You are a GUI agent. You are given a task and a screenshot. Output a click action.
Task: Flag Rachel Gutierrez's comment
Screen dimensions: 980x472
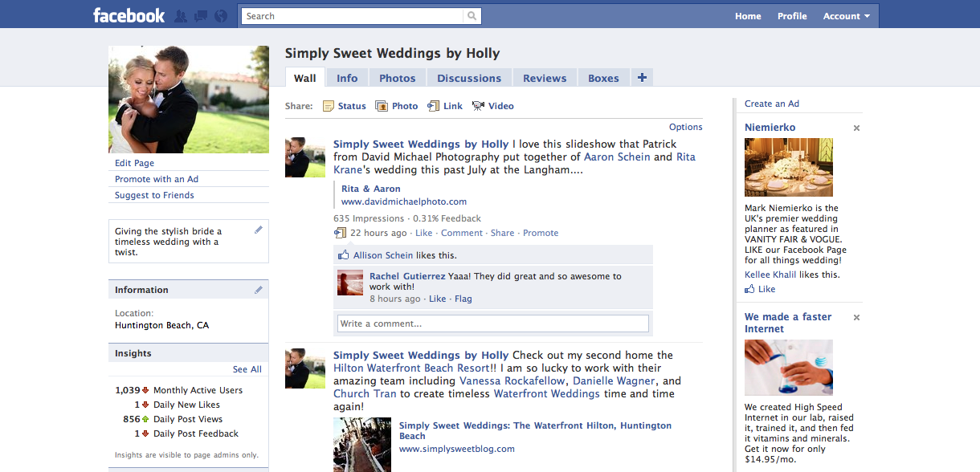(463, 299)
